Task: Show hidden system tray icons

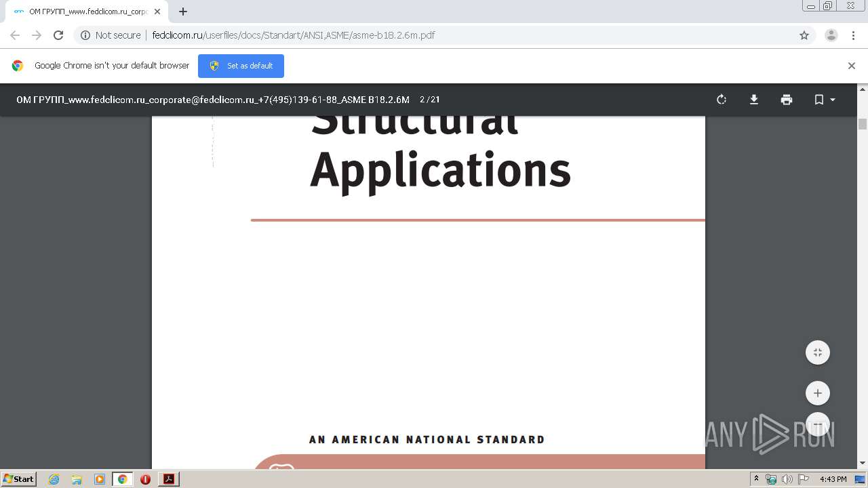Action: [756, 479]
